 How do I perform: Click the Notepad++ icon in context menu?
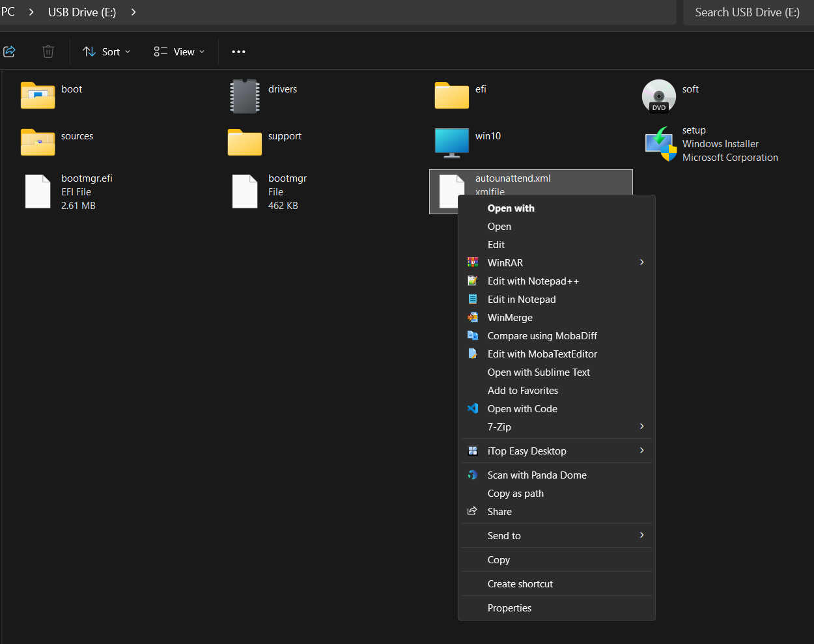[x=473, y=281]
